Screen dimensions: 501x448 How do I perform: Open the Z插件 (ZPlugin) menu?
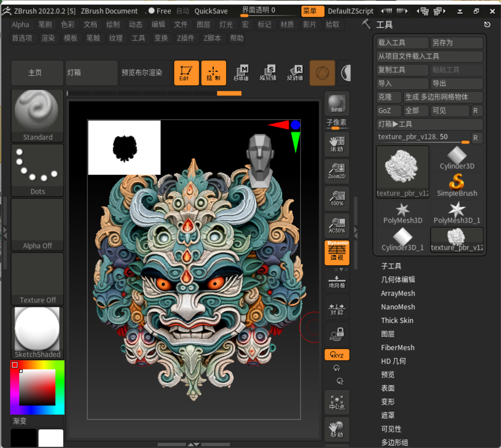[x=186, y=38]
